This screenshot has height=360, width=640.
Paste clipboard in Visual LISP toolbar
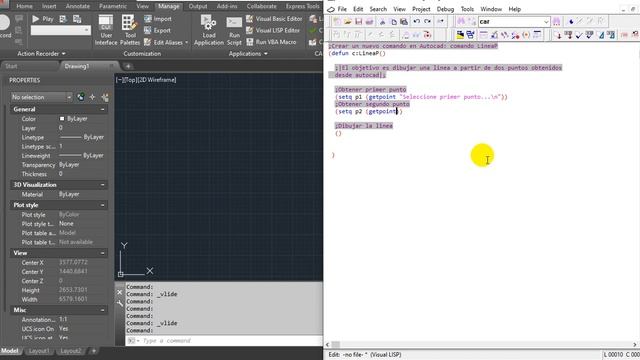point(404,21)
